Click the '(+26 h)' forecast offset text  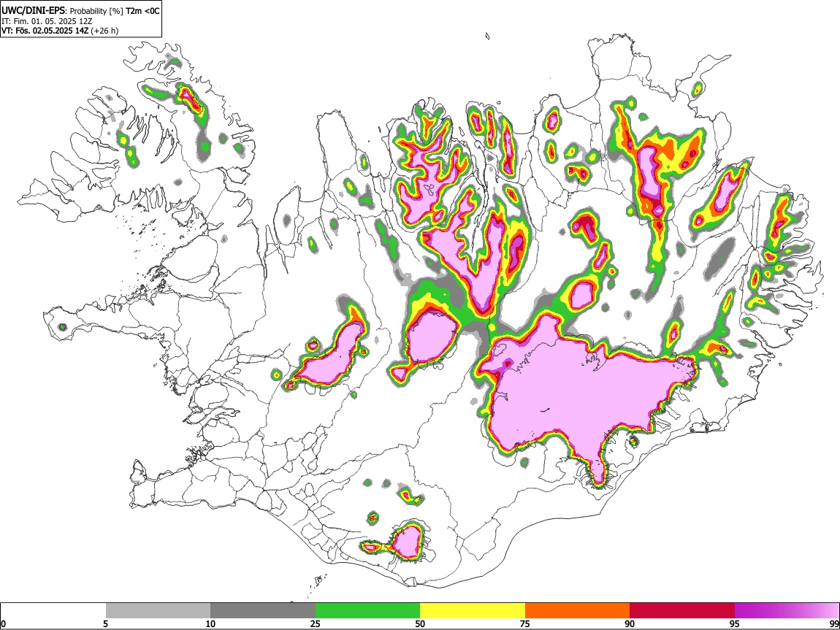click(104, 31)
